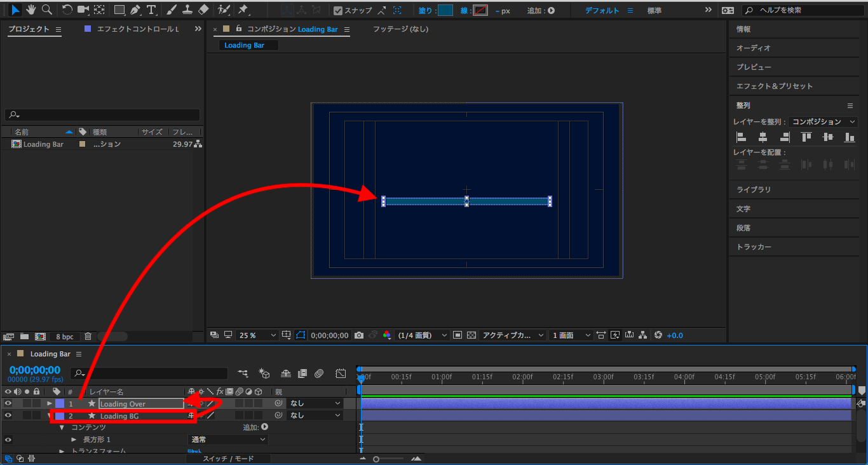
Task: Open the エフェクト&プリセット panel
Action: click(x=774, y=86)
